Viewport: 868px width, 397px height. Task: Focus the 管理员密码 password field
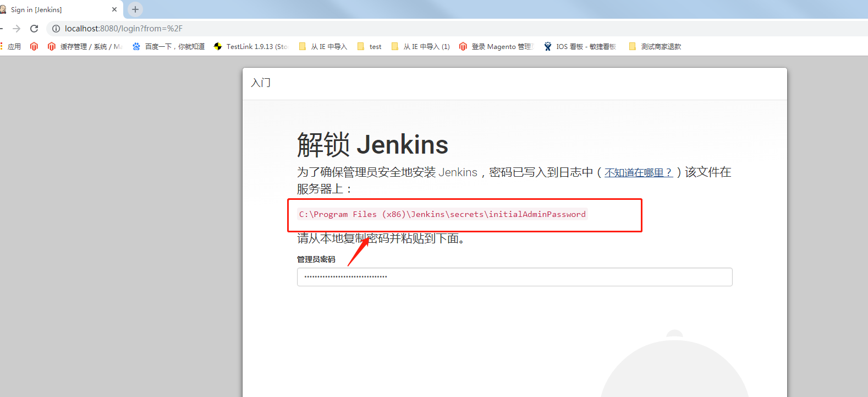click(x=515, y=277)
